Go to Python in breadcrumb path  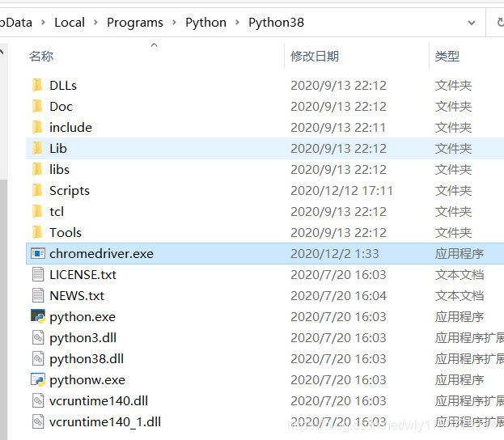(x=205, y=23)
